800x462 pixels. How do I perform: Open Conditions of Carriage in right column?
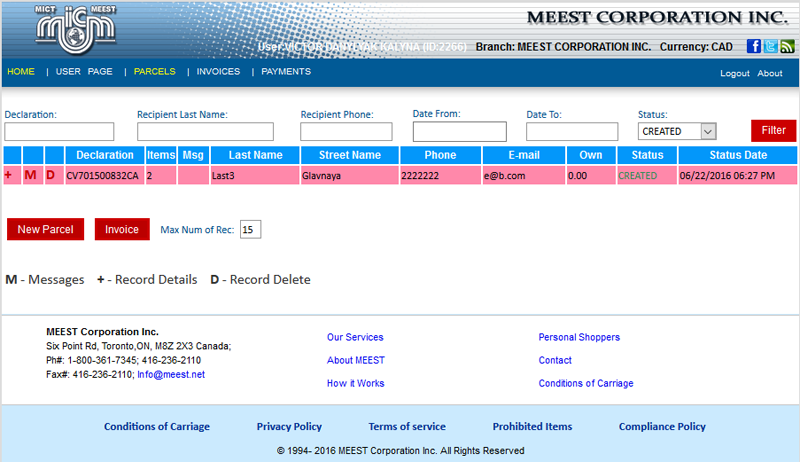(x=586, y=383)
